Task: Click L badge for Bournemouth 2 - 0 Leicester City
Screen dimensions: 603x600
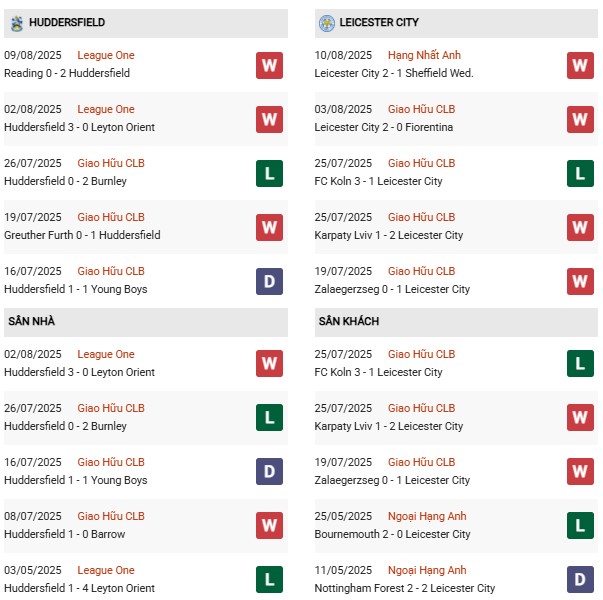Action: tap(580, 525)
